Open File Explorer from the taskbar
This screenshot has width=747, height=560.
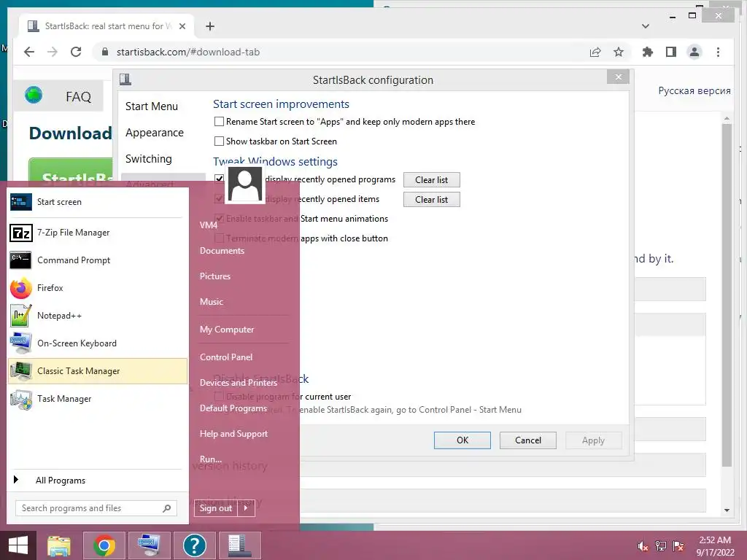click(59, 545)
